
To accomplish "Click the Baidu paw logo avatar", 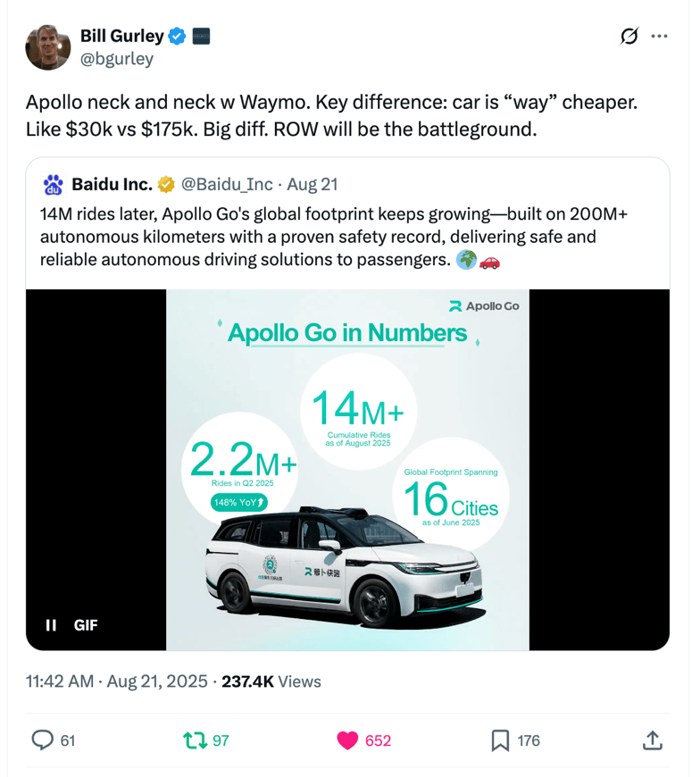I will pos(54,185).
